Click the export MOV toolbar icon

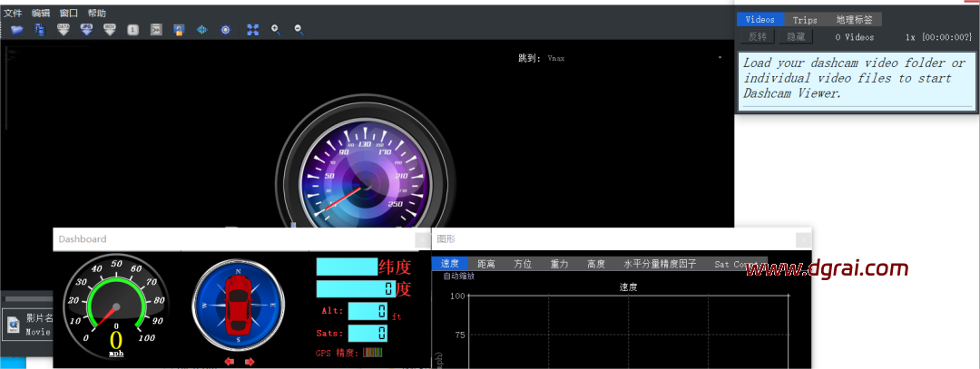click(110, 30)
